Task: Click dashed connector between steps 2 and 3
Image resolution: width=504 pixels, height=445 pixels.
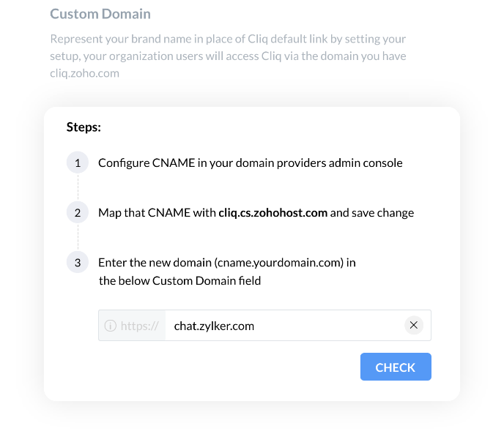Action: click(78, 237)
